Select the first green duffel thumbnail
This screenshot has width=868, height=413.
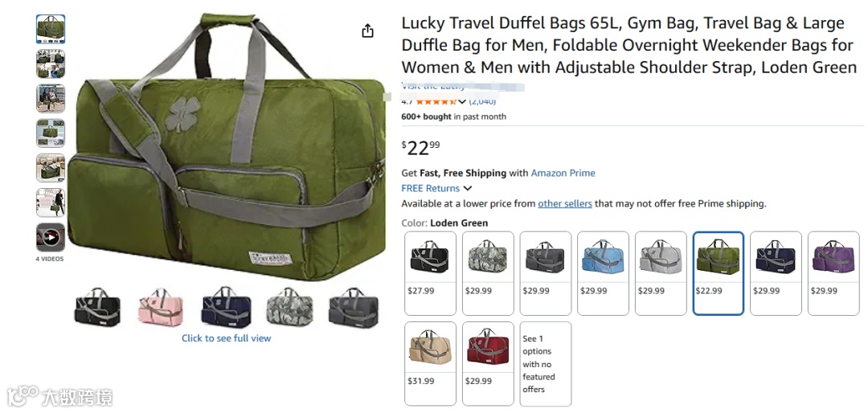[51, 30]
